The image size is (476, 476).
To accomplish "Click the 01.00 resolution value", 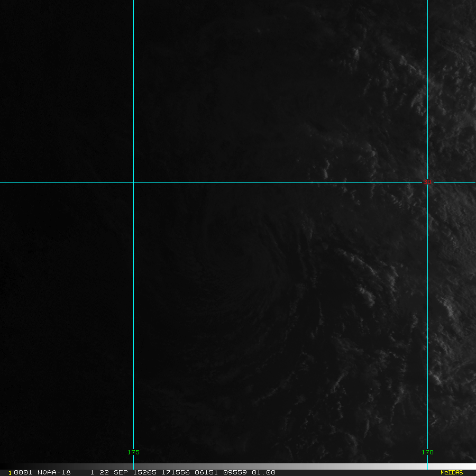I will click(x=263, y=472).
